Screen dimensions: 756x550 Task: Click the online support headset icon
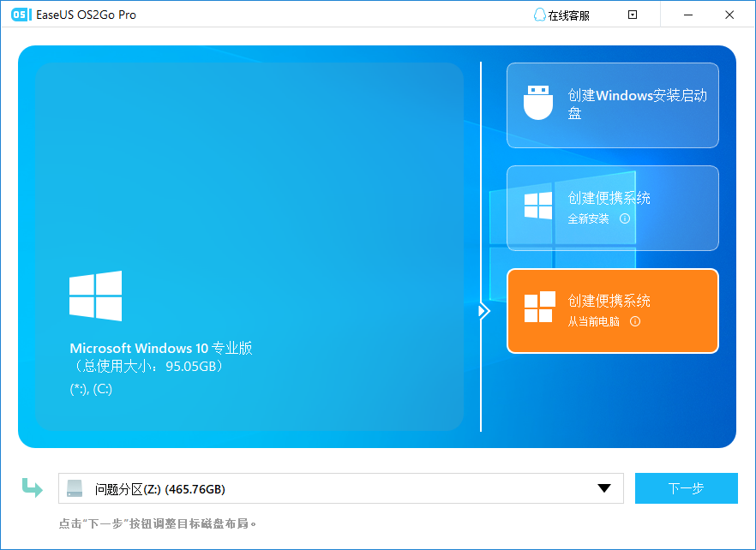pyautogui.click(x=538, y=15)
